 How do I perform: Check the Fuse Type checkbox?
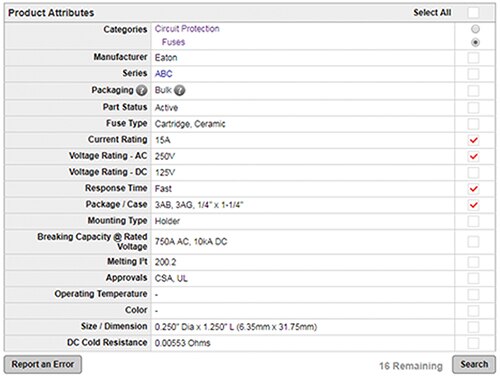click(x=473, y=124)
